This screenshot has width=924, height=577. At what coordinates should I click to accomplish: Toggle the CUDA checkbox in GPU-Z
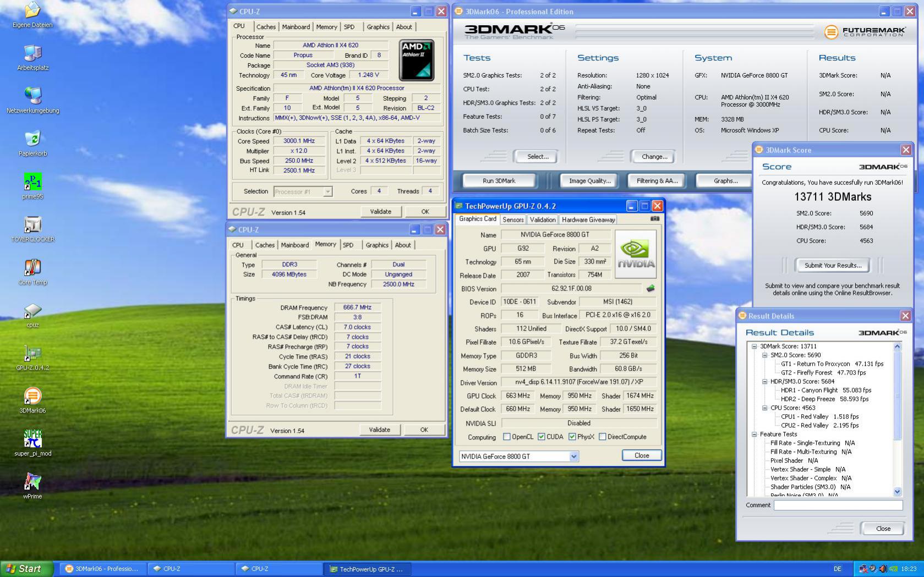pos(542,437)
